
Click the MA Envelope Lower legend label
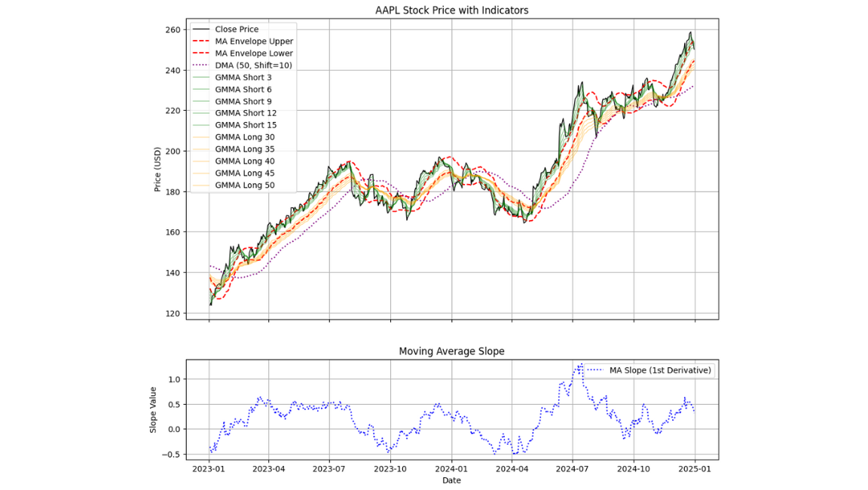254,54
